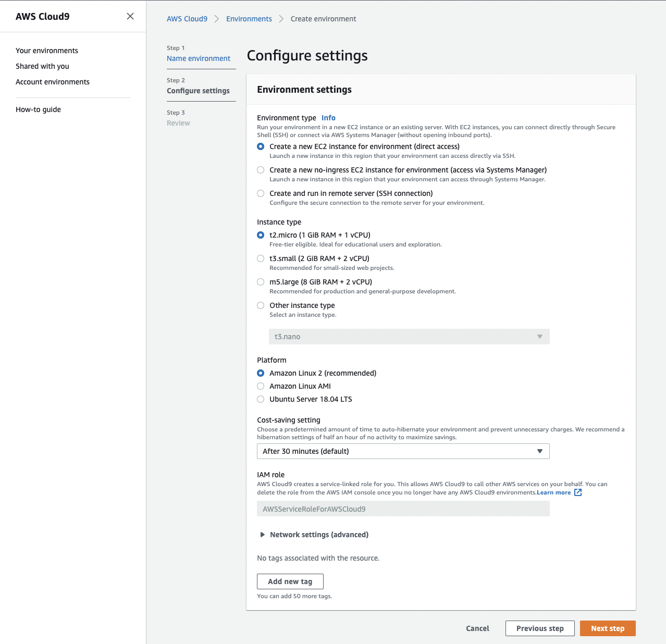Screen dimensions: 666x644
Task: Open Shared with you in sidebar
Action: point(42,66)
